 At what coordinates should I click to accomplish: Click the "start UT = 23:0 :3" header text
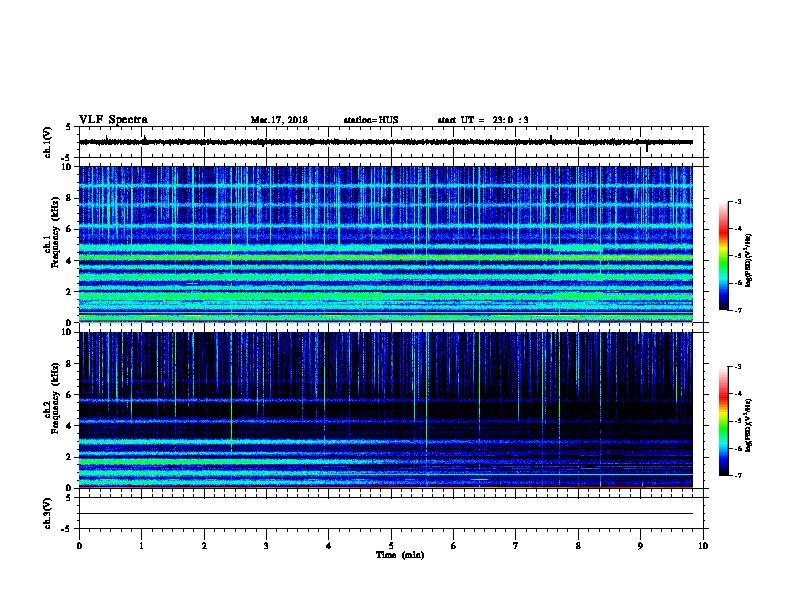(x=483, y=120)
